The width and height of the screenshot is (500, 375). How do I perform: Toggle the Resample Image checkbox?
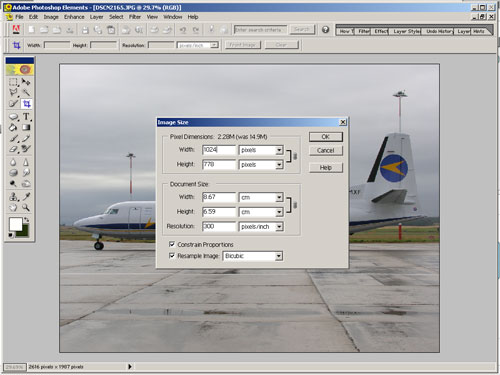click(x=172, y=256)
